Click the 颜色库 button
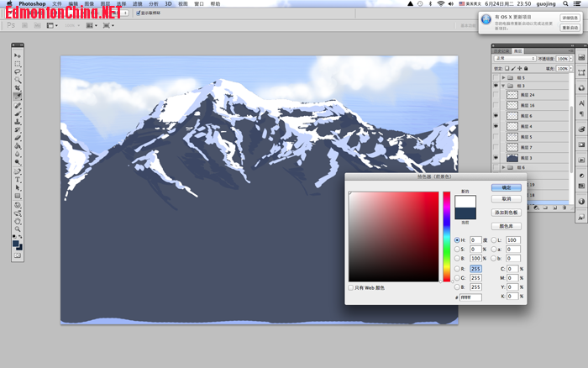Image resolution: width=588 pixels, height=368 pixels. pyautogui.click(x=506, y=226)
